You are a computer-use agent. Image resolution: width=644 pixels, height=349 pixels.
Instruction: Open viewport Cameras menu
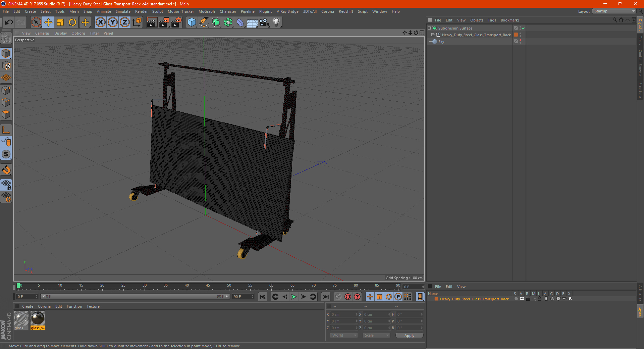pyautogui.click(x=42, y=33)
